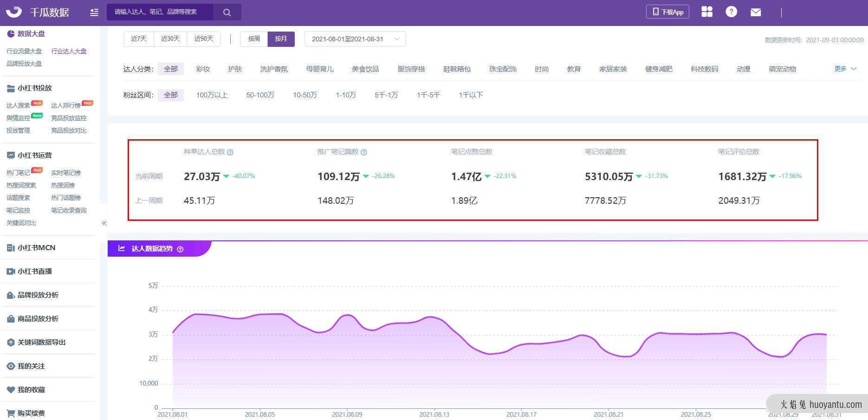Click the 购买续费 cart icon
Image resolution: width=868 pixels, height=420 pixels.
pyautogui.click(x=11, y=413)
